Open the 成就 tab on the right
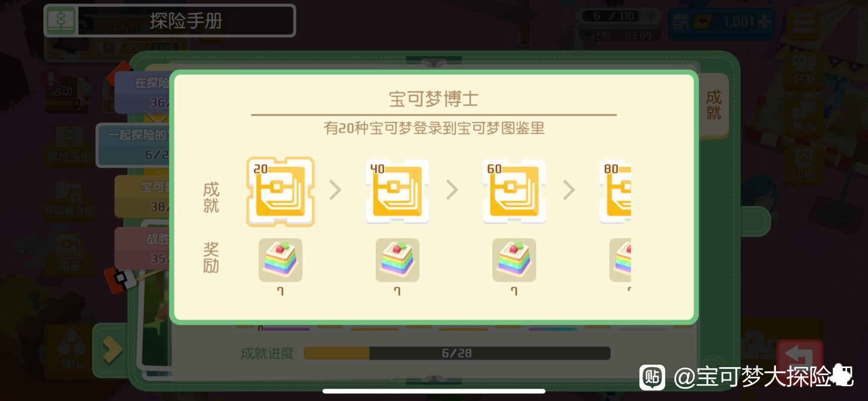 [x=713, y=105]
